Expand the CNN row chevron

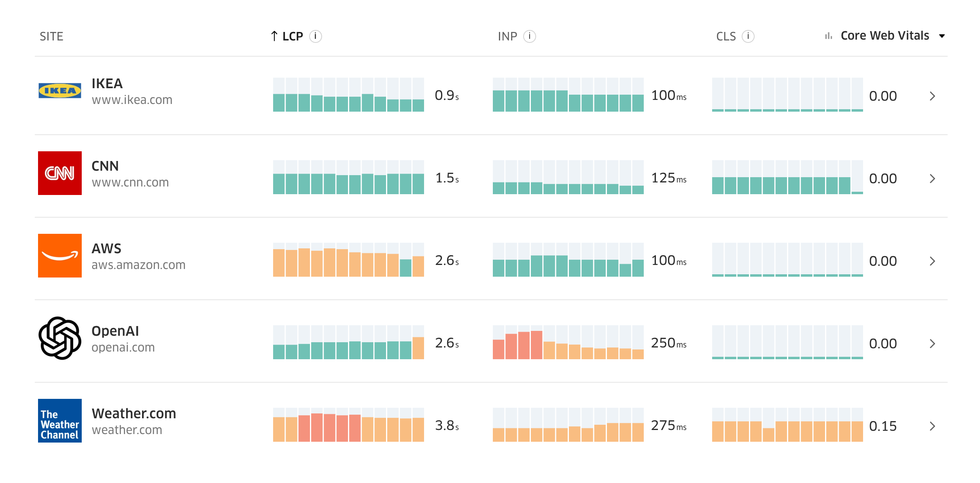(932, 179)
